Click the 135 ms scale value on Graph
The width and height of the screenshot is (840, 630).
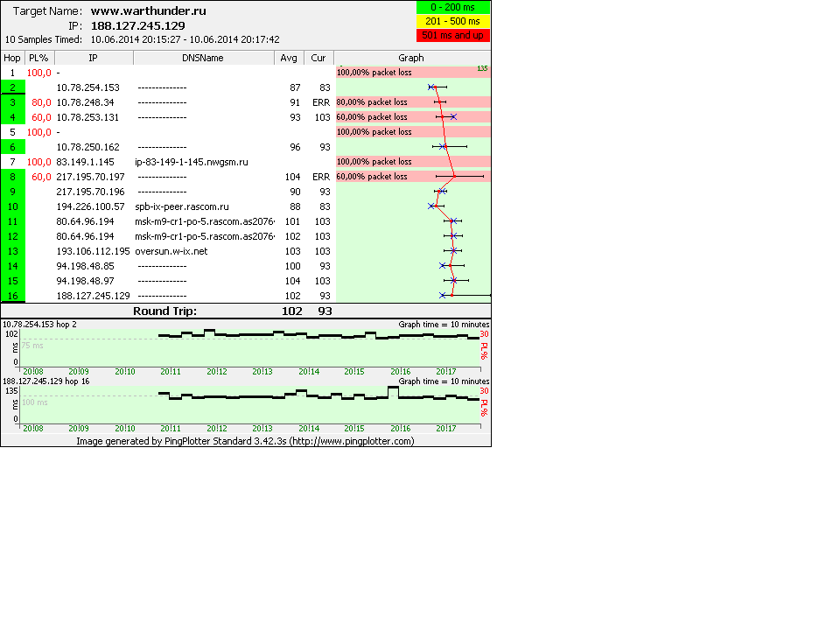(482, 68)
